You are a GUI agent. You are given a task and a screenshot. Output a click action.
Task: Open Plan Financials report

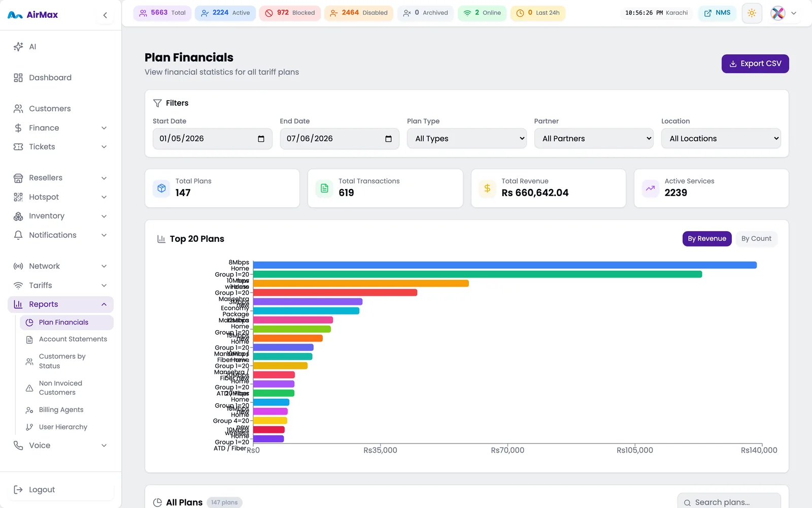coord(66,323)
